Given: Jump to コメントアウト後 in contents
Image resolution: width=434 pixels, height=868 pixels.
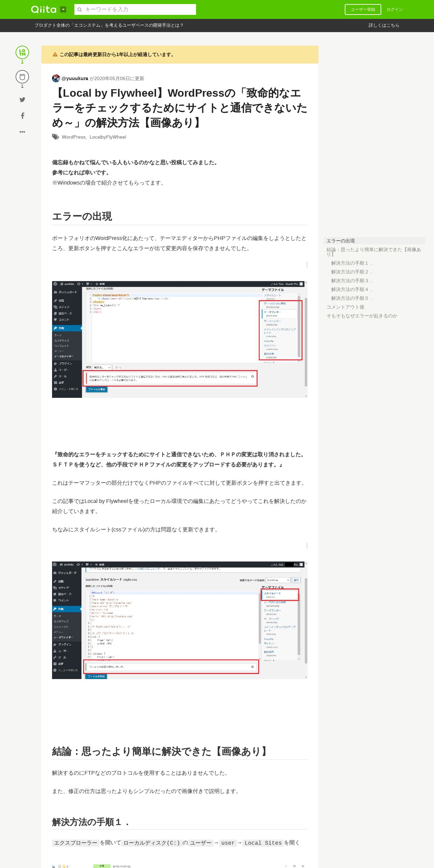Looking at the screenshot, I should [x=345, y=307].
